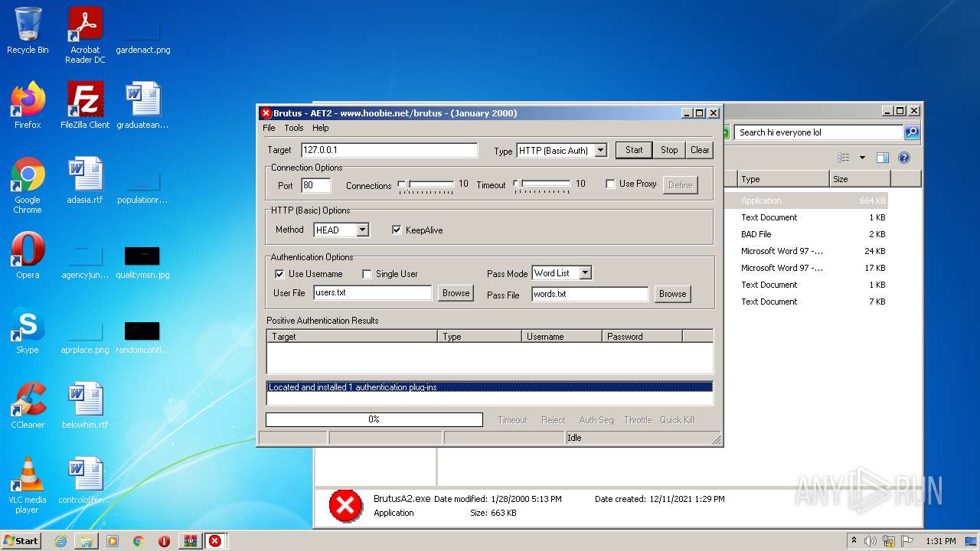Open the WinRAR taskbar button
This screenshot has height=551, width=980.
point(190,541)
